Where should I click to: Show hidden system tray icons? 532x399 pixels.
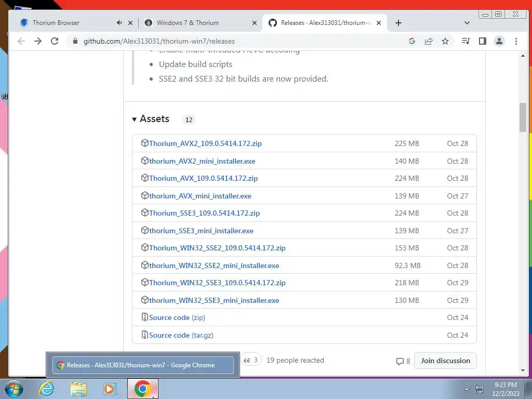(x=467, y=389)
